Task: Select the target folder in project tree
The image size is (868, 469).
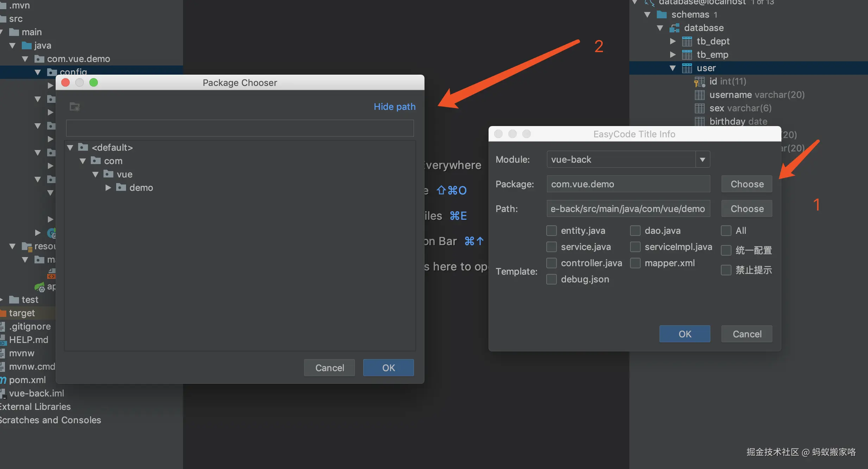Action: coord(22,313)
